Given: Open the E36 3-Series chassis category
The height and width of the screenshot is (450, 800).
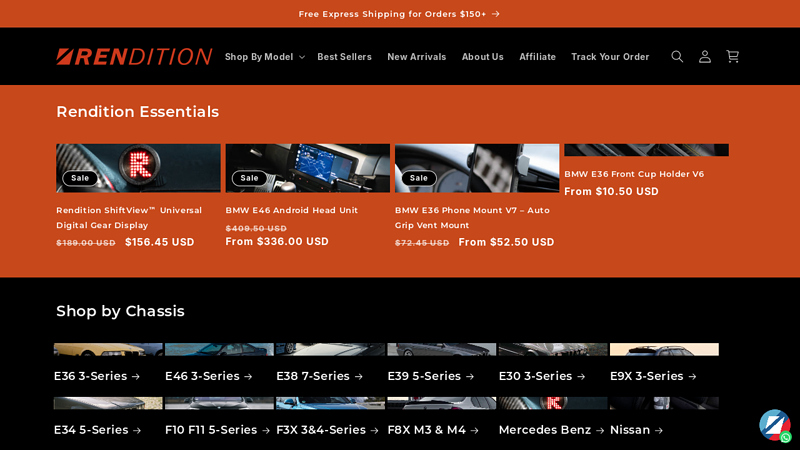Looking at the screenshot, I should pos(96,376).
